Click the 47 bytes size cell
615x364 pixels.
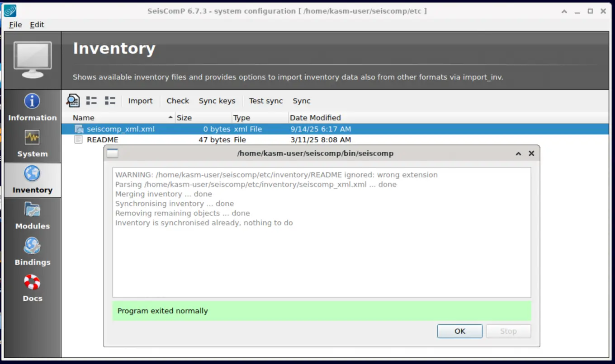[x=214, y=140]
